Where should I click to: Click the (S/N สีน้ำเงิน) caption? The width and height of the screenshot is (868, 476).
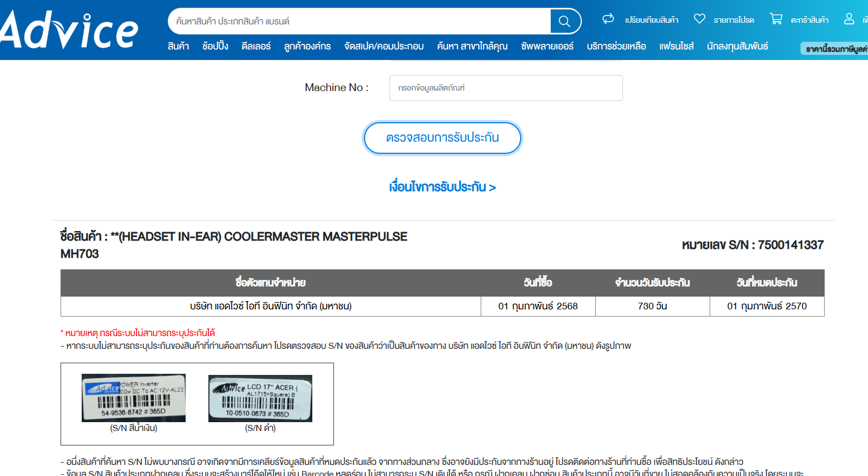(133, 428)
